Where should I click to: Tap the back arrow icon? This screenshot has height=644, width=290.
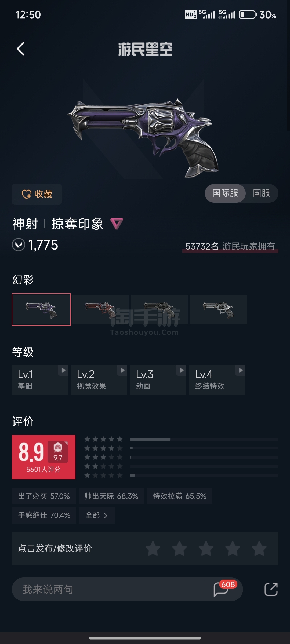pos(21,49)
